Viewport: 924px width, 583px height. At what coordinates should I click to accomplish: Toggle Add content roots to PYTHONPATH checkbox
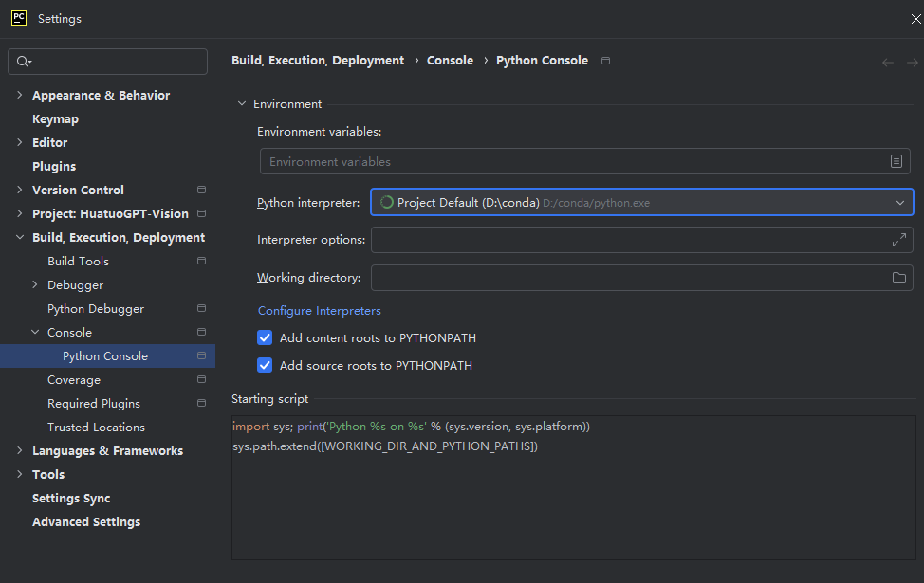click(265, 338)
